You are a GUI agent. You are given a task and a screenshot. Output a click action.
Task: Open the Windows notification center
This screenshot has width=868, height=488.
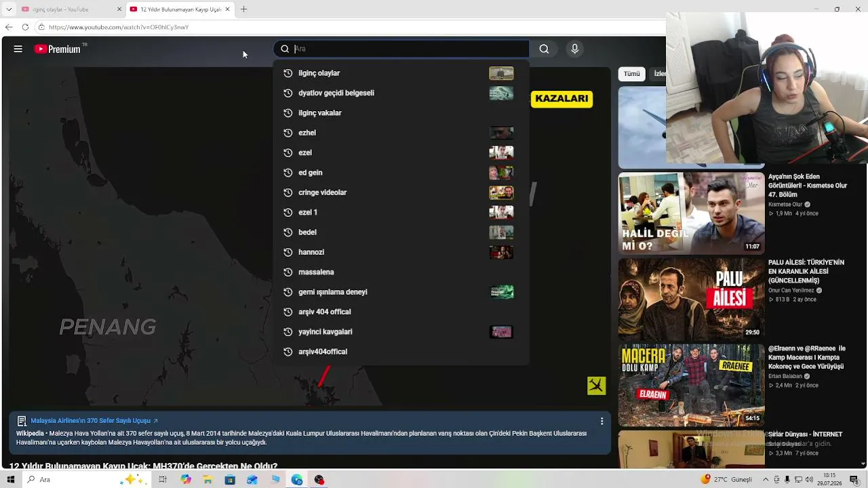(x=854, y=480)
